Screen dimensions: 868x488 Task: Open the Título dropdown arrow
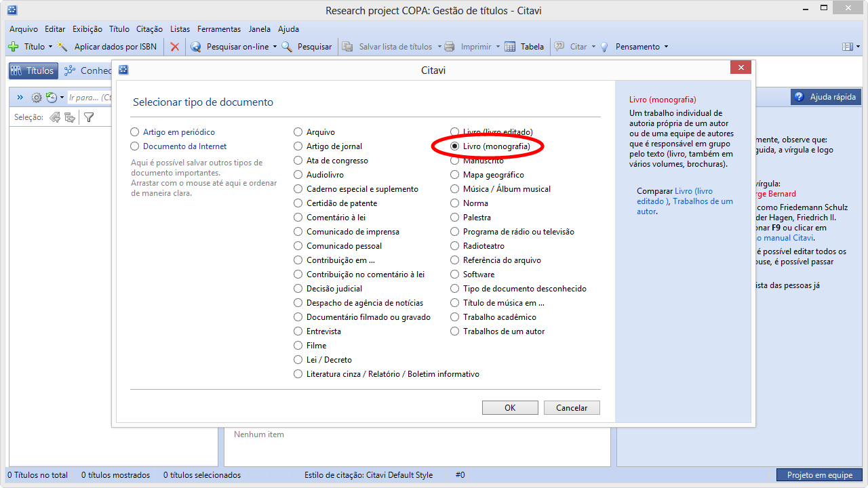click(51, 47)
